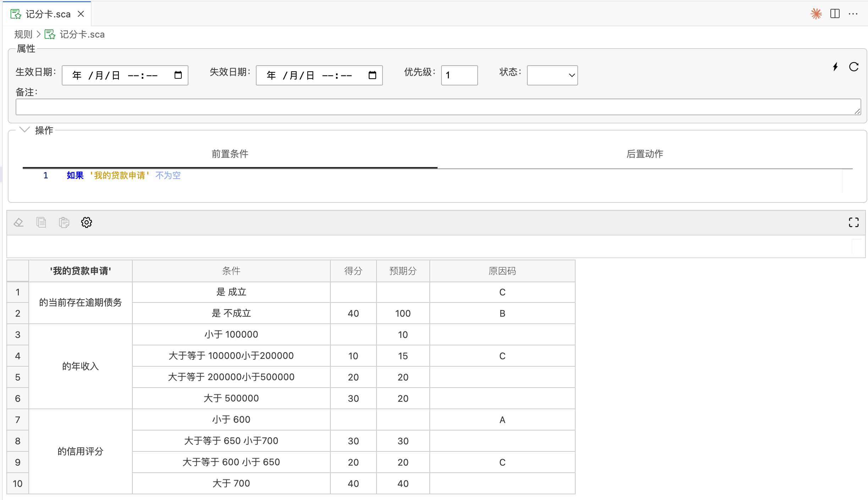Click the 原因码 A cell in row 7
Viewport: 868px width, 500px height.
[502, 420]
